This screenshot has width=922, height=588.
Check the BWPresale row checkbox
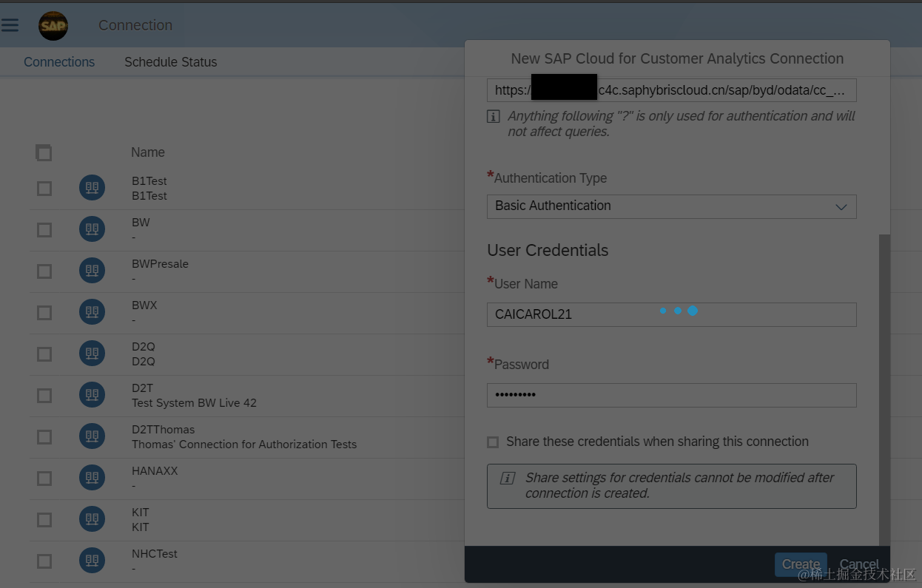(44, 271)
